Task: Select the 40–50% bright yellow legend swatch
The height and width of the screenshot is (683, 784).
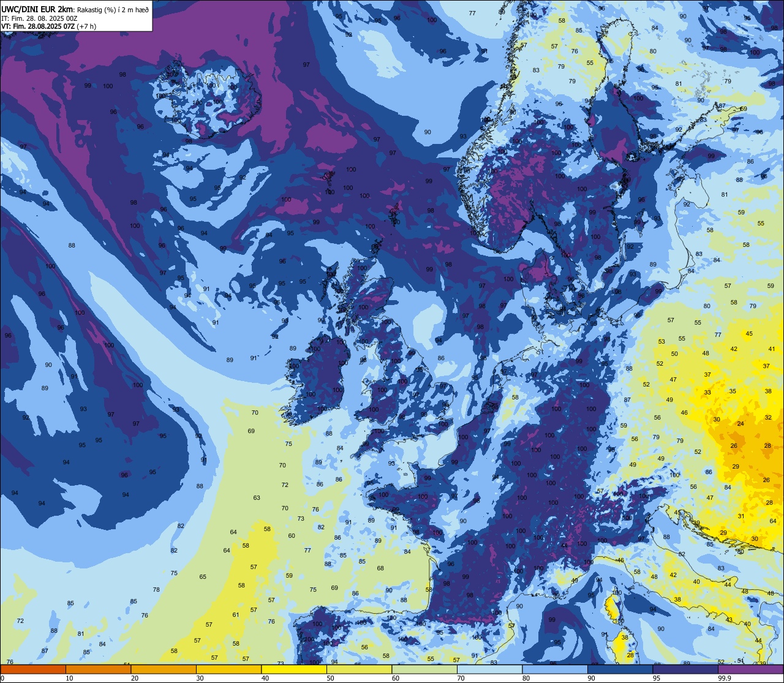Action: pos(294,669)
